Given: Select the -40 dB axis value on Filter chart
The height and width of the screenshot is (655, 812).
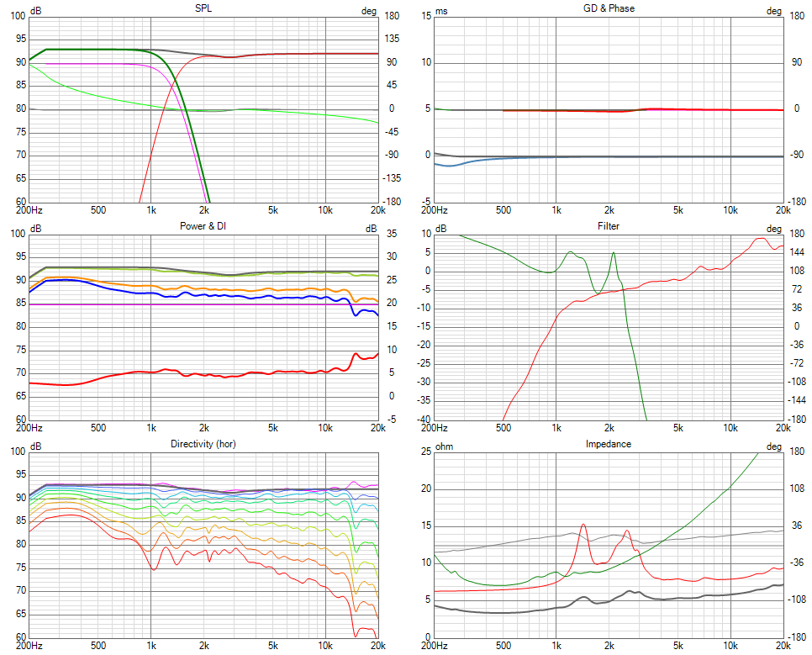Looking at the screenshot, I should pos(424,420).
